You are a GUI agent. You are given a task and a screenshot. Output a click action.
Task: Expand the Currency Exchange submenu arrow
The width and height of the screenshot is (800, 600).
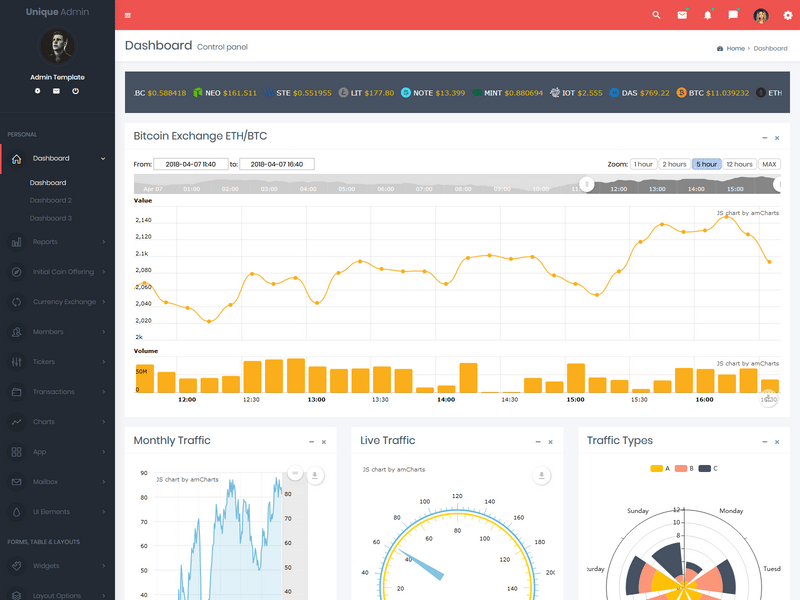point(104,302)
